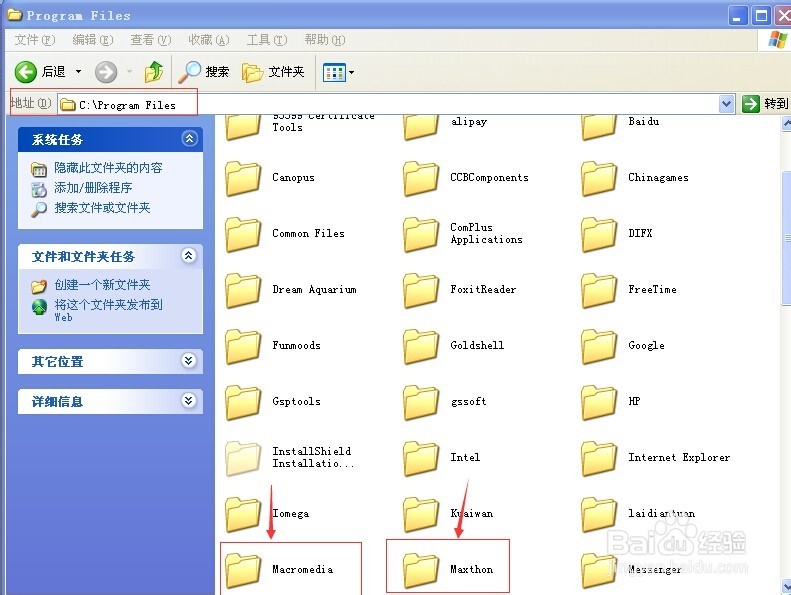Select the Dream Aquarium folder icon
Screen dimensions: 791x595
tap(243, 290)
